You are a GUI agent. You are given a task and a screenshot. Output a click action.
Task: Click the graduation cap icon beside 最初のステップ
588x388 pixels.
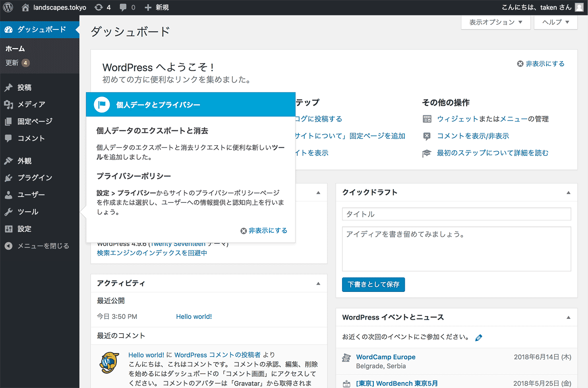point(427,153)
